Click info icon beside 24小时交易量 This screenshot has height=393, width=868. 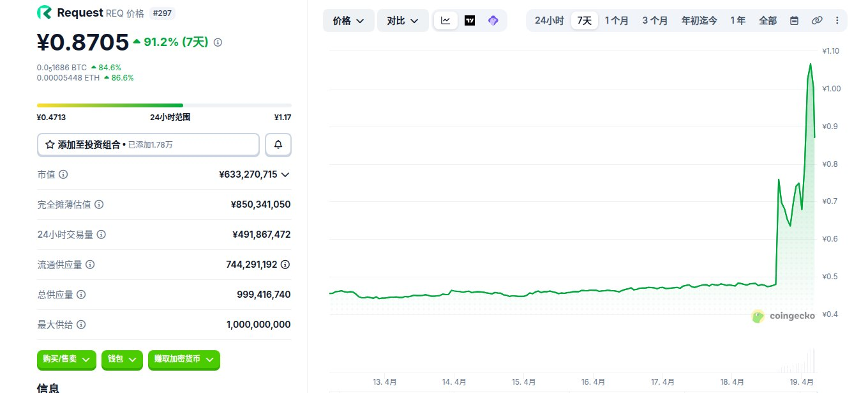tap(101, 235)
